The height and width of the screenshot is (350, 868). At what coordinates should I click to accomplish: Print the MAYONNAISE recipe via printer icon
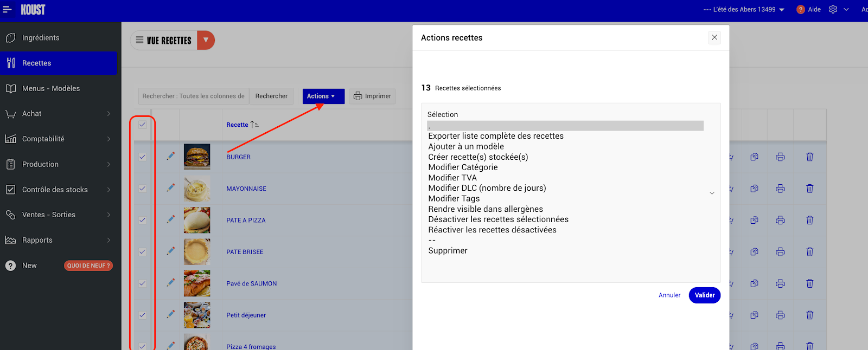(x=780, y=189)
